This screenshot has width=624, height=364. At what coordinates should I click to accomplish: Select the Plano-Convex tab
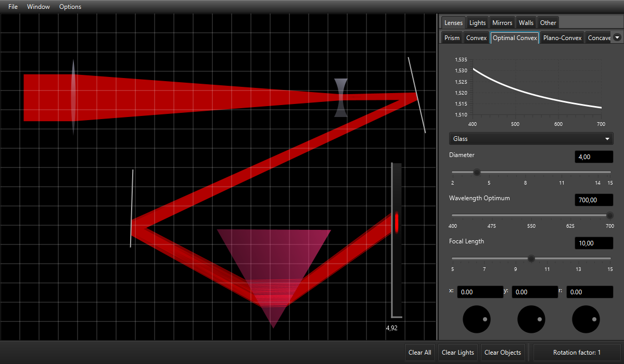[x=562, y=38]
